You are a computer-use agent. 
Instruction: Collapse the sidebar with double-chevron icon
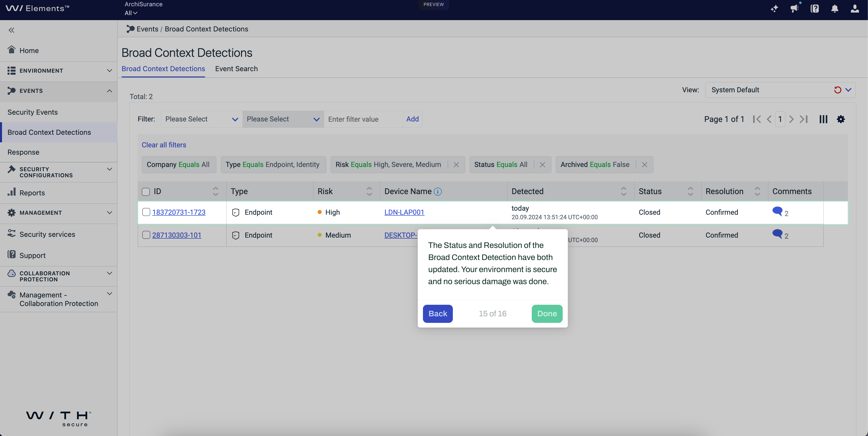pyautogui.click(x=12, y=30)
